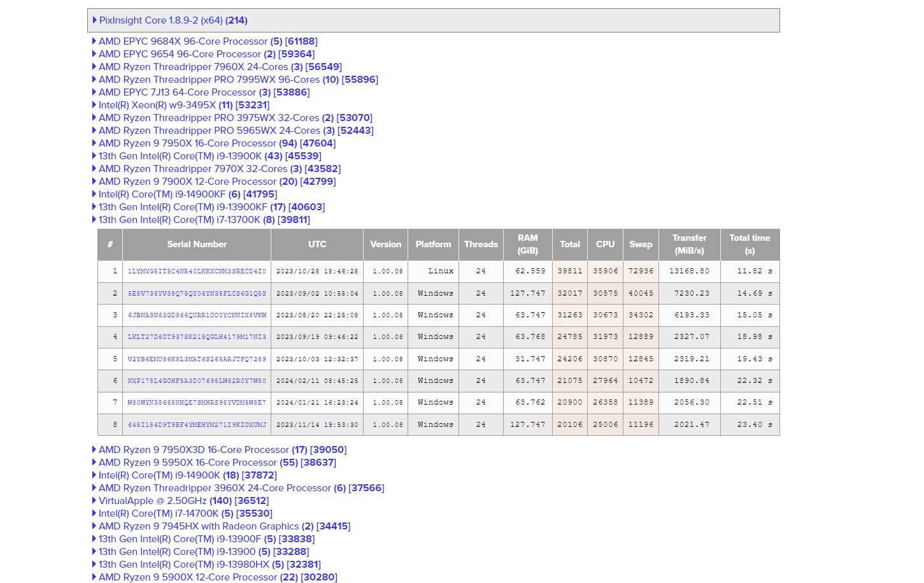Expand the Ryzen 9 7945HX with Radeon Graphics entry
The width and height of the screenshot is (924, 583).
coord(221,526)
